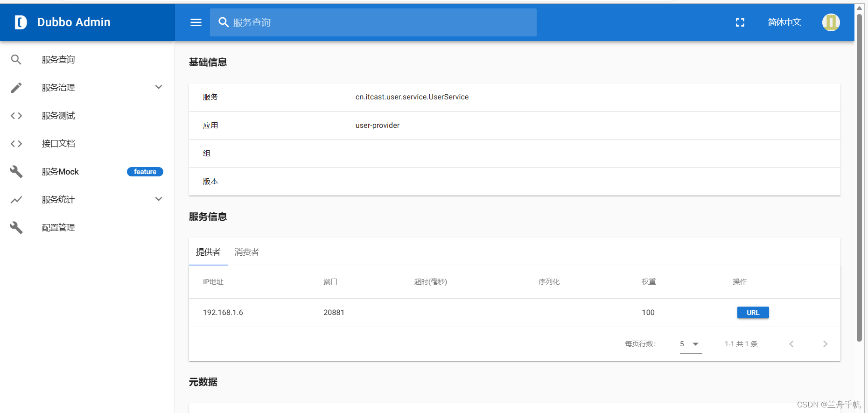Screen dimensions: 868x413
Task: Sort by the 超时(毫秒) column header
Action: (x=431, y=282)
